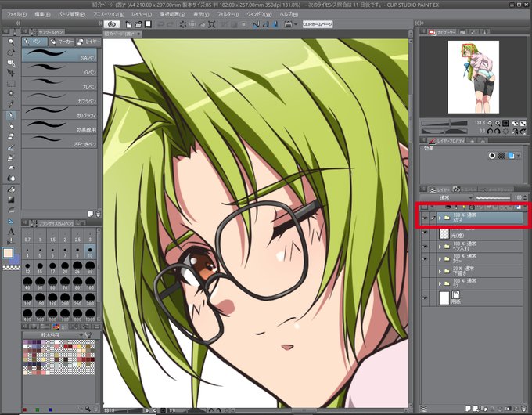Viewport: 532px width, 415px height.
Task: Click the CLIP homepage button
Action: (x=318, y=24)
